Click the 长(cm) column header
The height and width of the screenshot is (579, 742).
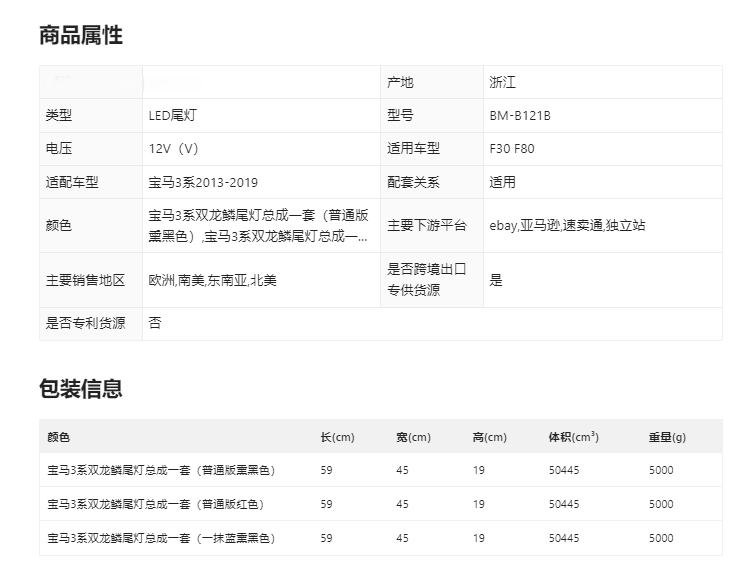(x=337, y=437)
